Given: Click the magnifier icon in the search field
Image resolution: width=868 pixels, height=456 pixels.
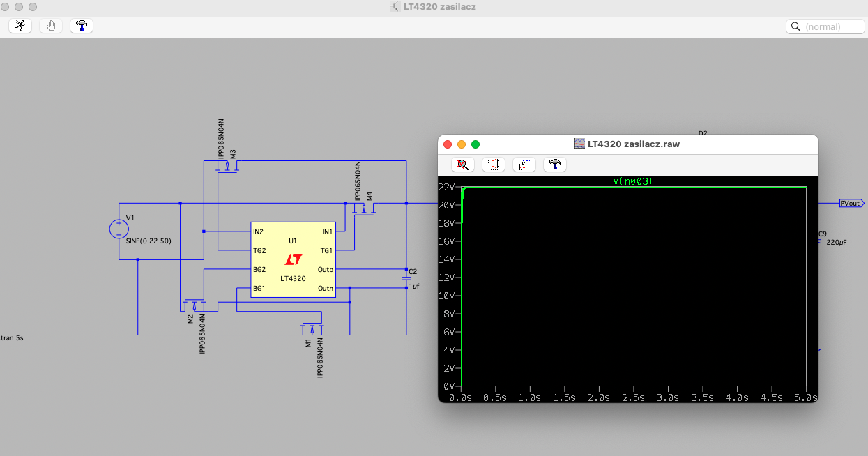Looking at the screenshot, I should coord(795,26).
